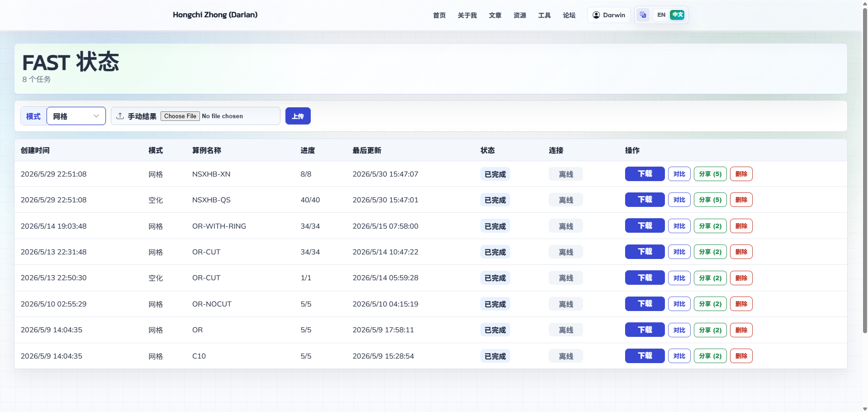Click the blue 上传 upload button

[298, 116]
